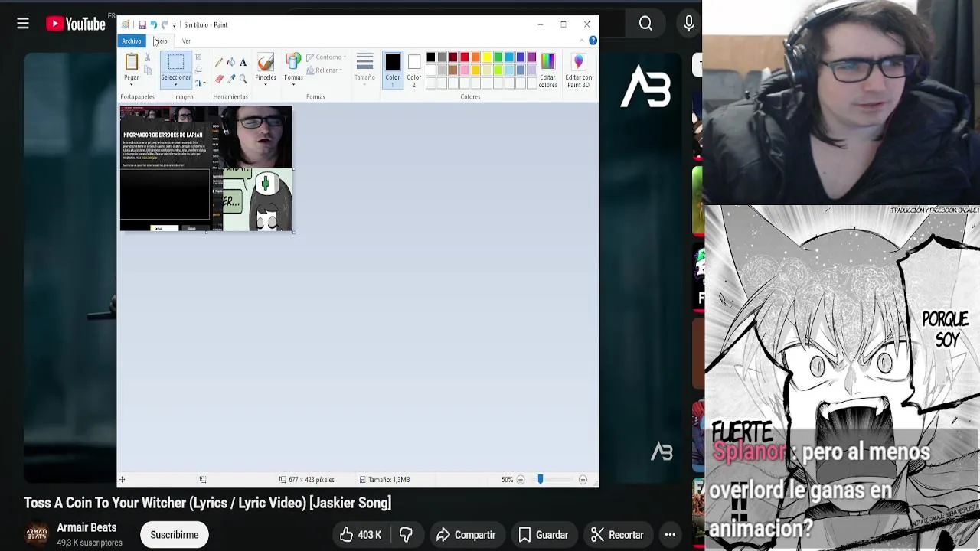Open the Archivo menu in Paint
Viewport: 980px width, 551px height.
[x=131, y=41]
